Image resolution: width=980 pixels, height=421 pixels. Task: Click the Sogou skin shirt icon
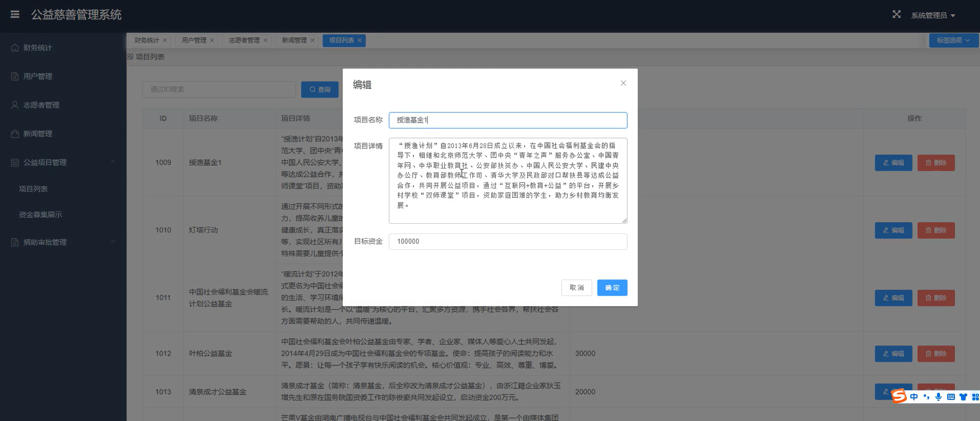tap(963, 397)
